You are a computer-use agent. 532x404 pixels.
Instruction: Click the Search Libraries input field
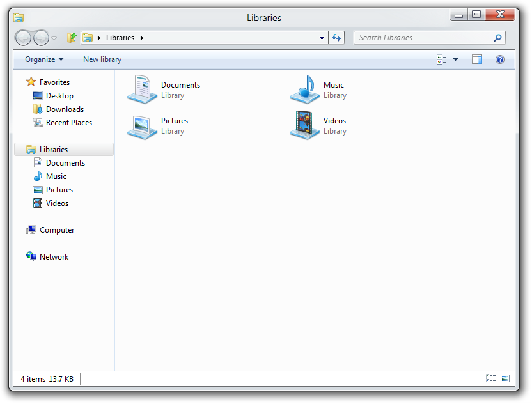tap(422, 38)
